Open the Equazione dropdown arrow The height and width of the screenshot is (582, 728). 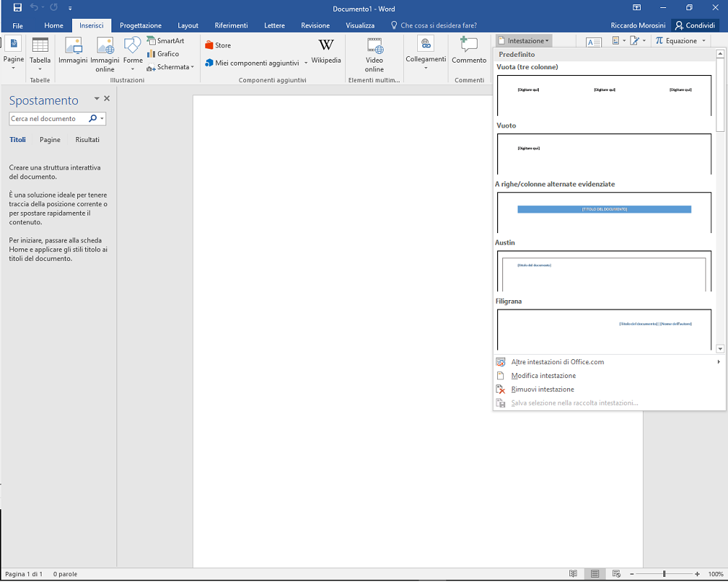[704, 41]
